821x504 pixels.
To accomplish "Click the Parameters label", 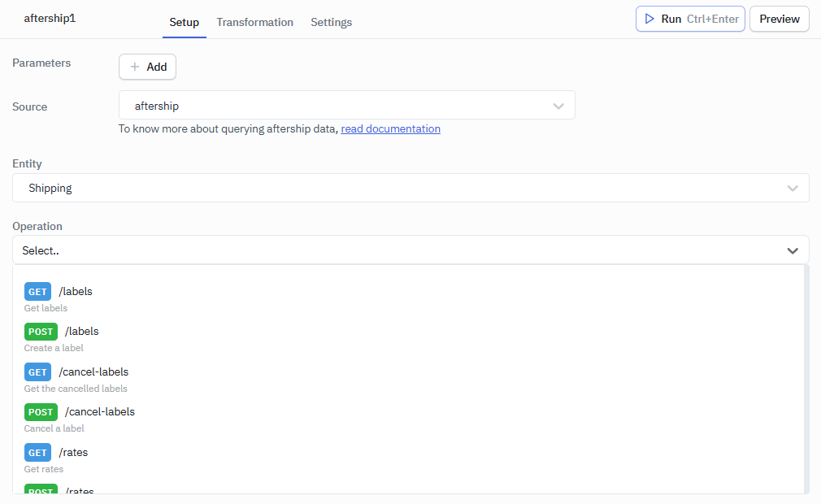I will [x=41, y=63].
